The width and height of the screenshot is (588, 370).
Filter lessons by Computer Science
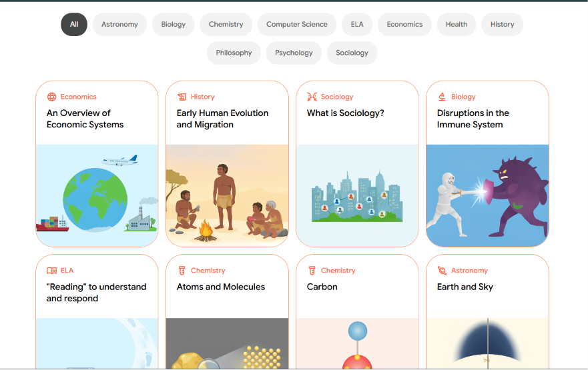pos(296,25)
